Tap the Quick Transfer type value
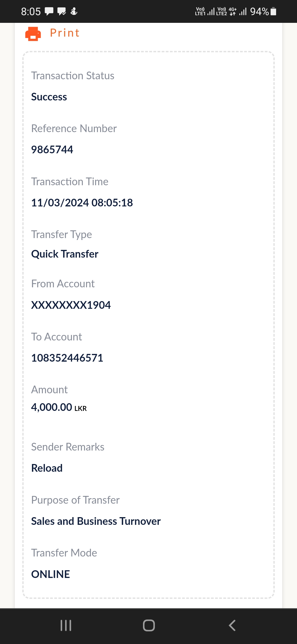 tap(65, 254)
